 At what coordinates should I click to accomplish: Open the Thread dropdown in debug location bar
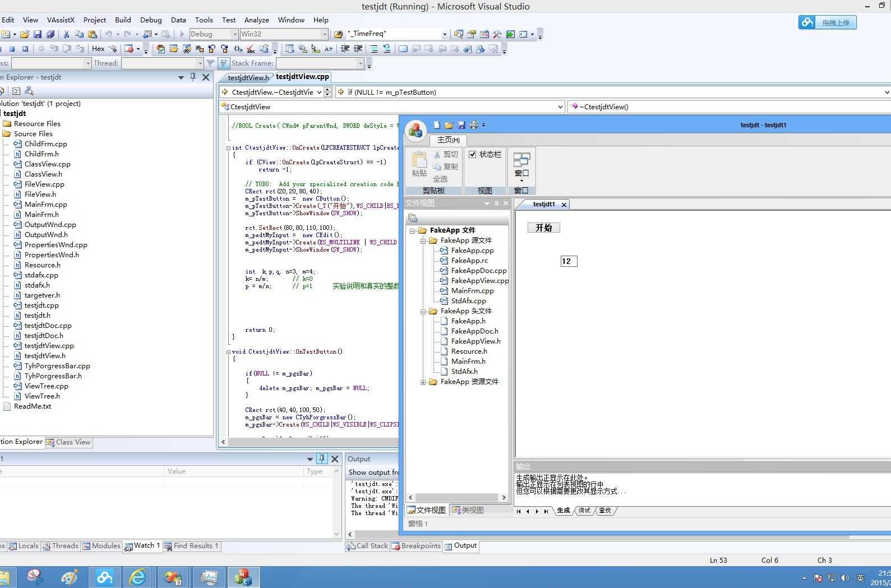coord(200,63)
